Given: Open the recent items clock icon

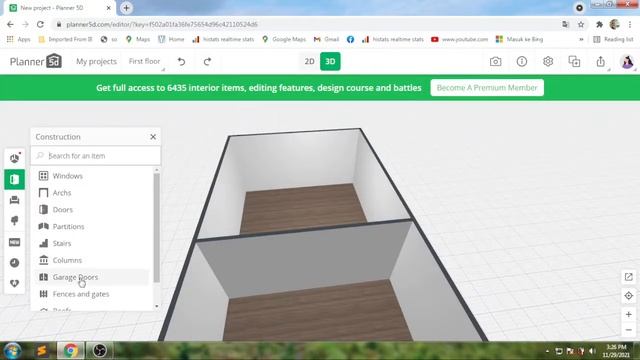Looking at the screenshot, I should 15,263.
